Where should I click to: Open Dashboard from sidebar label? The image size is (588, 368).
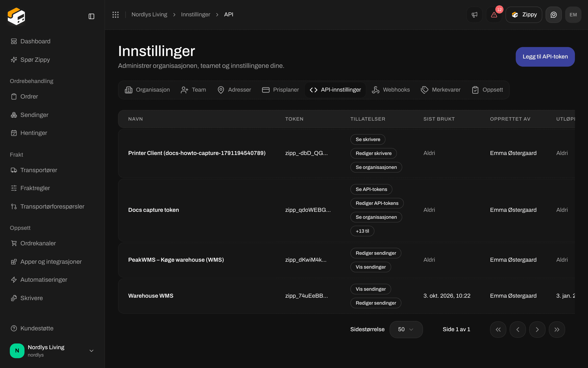click(36, 41)
